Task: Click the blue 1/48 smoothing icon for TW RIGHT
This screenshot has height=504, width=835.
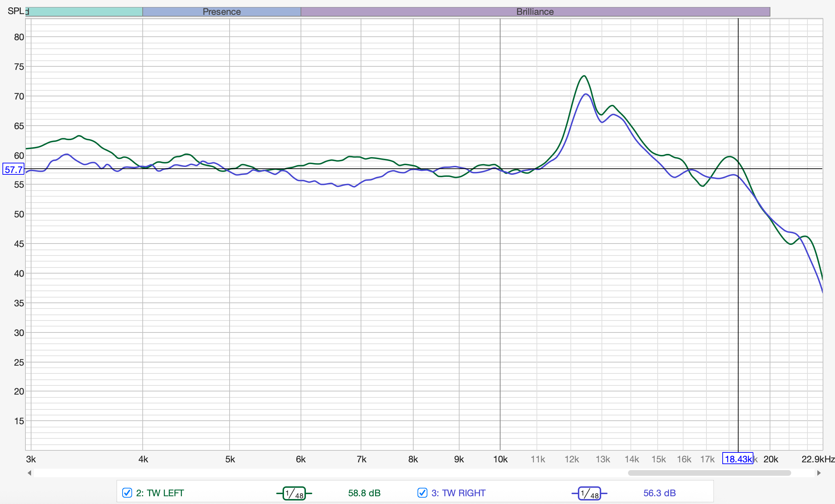Action: (x=589, y=493)
